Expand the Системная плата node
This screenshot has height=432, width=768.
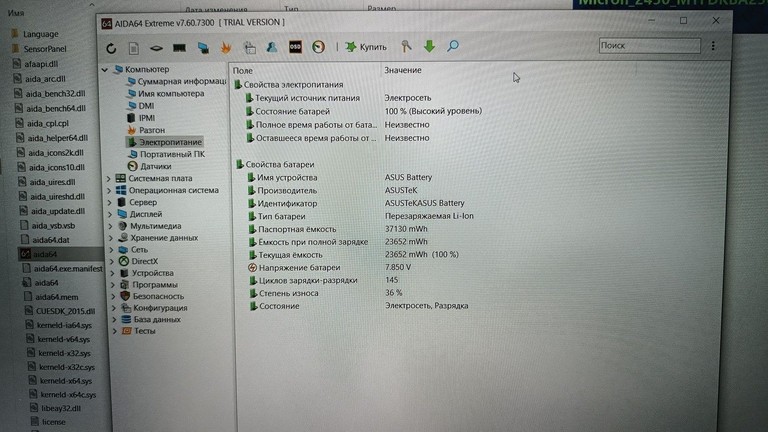[109, 179]
